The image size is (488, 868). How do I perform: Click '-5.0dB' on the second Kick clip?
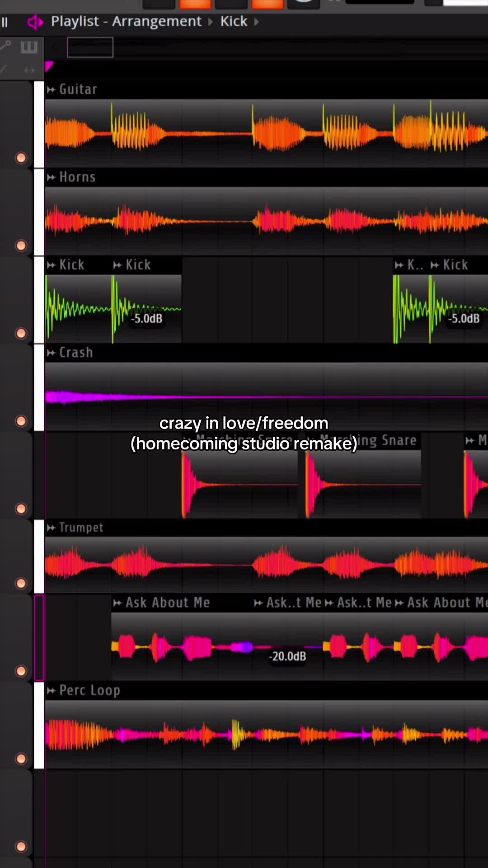pos(146,319)
